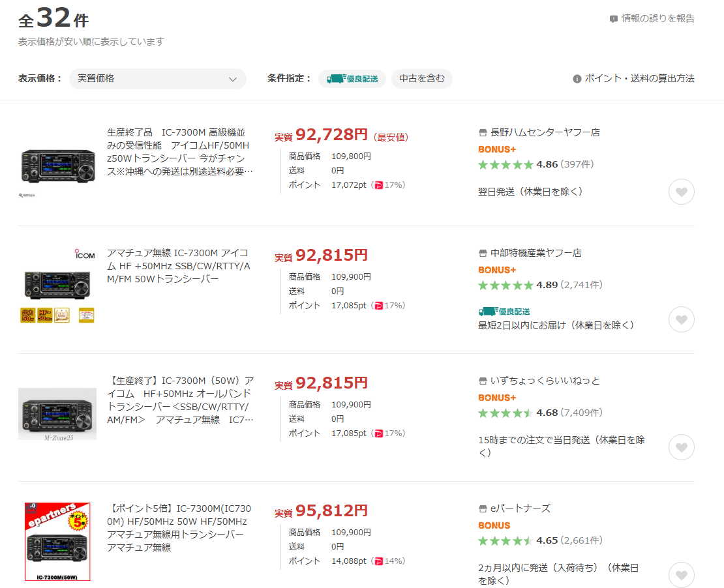Open the eパートナーズ store page
The image size is (724, 588).
tap(520, 508)
